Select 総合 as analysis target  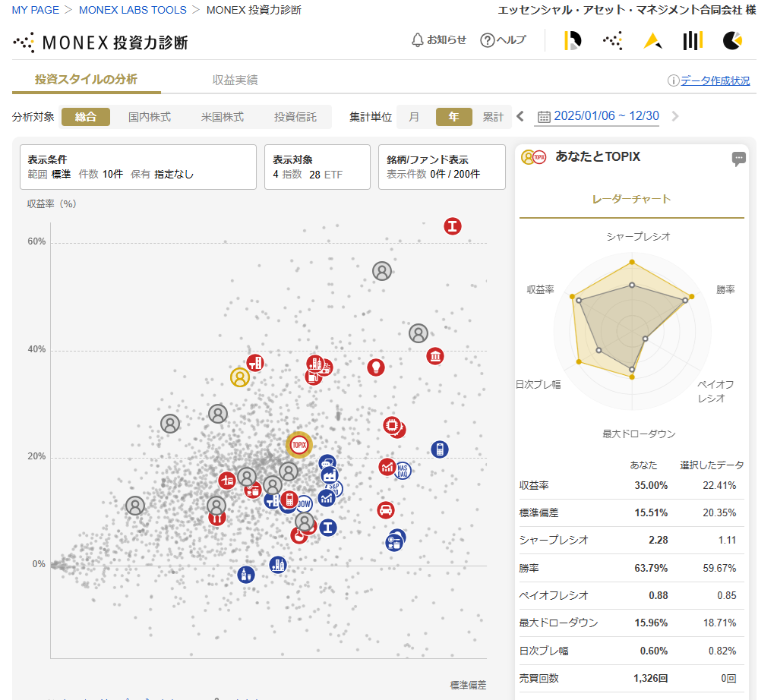(86, 117)
